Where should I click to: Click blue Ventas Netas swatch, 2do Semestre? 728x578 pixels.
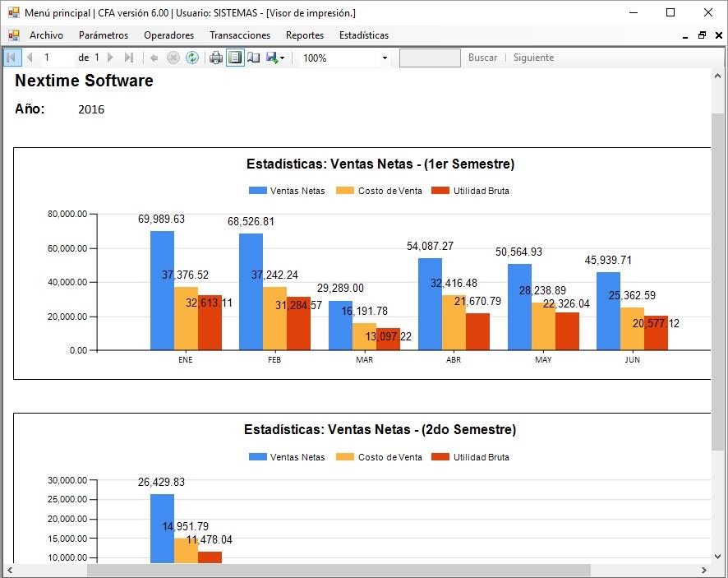pos(258,457)
